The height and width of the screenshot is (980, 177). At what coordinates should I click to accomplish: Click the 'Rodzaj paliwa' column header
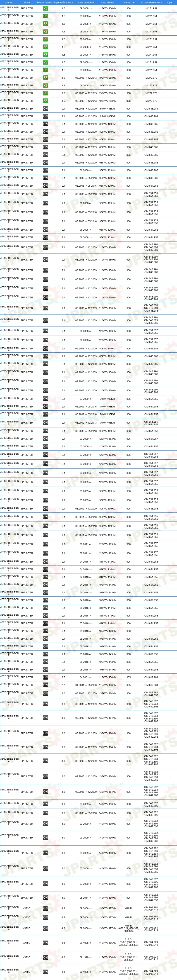44,2
